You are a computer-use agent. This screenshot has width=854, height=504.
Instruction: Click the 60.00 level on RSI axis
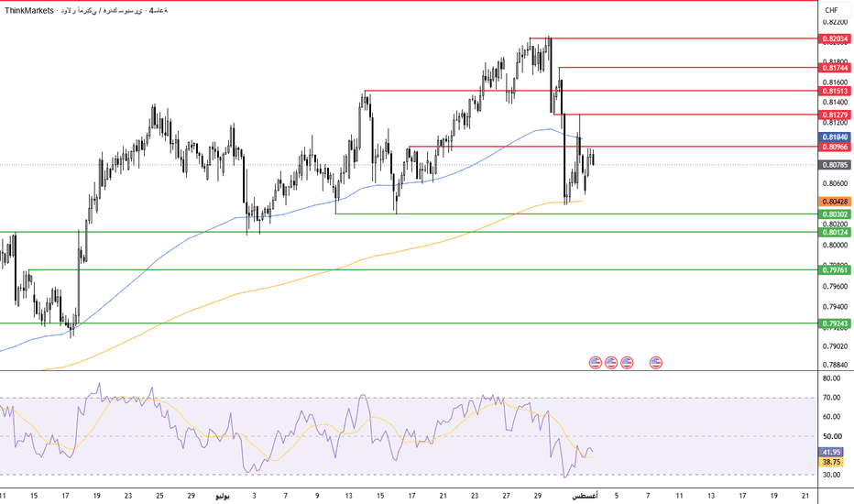tap(831, 417)
